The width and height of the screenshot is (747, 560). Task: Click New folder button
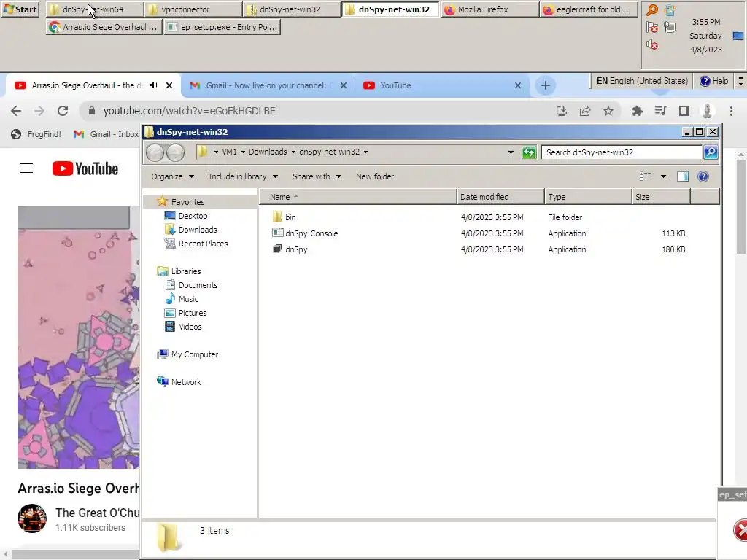pyautogui.click(x=375, y=176)
